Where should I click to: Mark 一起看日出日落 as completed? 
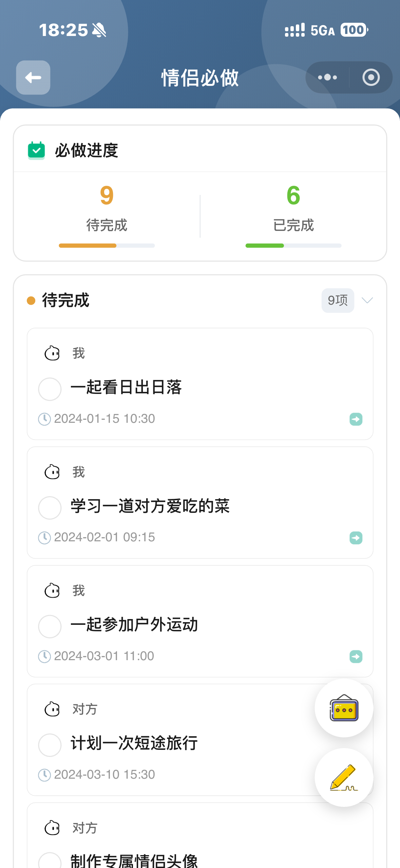coord(50,389)
